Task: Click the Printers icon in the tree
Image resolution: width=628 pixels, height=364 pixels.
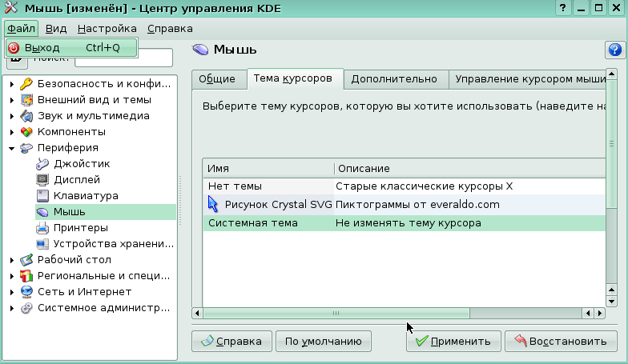Action: click(x=43, y=229)
